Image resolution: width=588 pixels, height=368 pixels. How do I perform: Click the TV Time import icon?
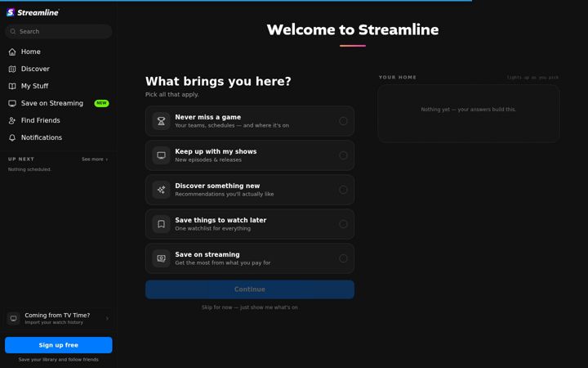tap(14, 318)
